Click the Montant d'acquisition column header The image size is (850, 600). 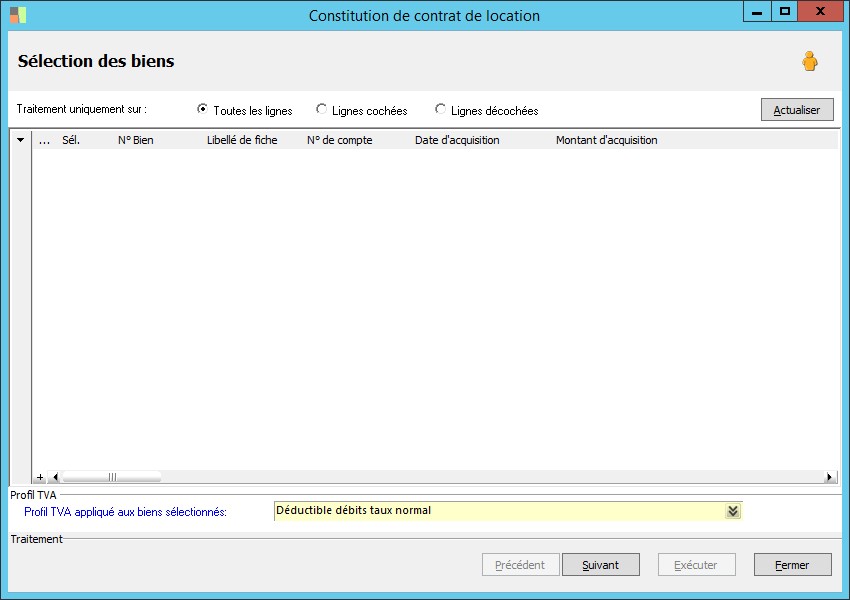click(607, 140)
